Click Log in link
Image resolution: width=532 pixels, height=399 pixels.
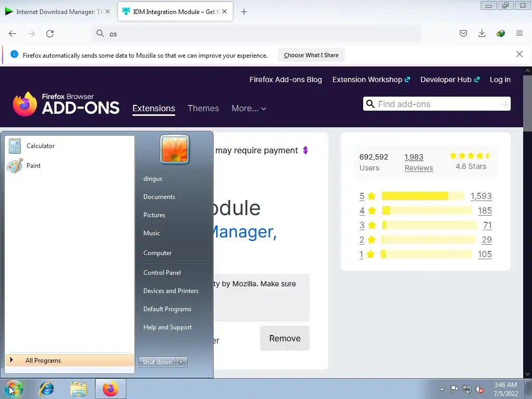click(500, 79)
